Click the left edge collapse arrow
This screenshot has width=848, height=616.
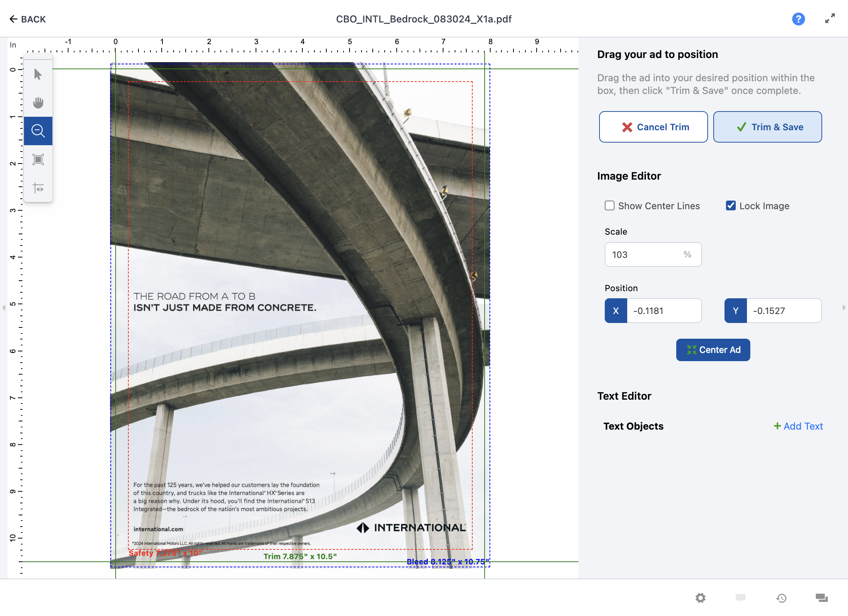tap(4, 308)
